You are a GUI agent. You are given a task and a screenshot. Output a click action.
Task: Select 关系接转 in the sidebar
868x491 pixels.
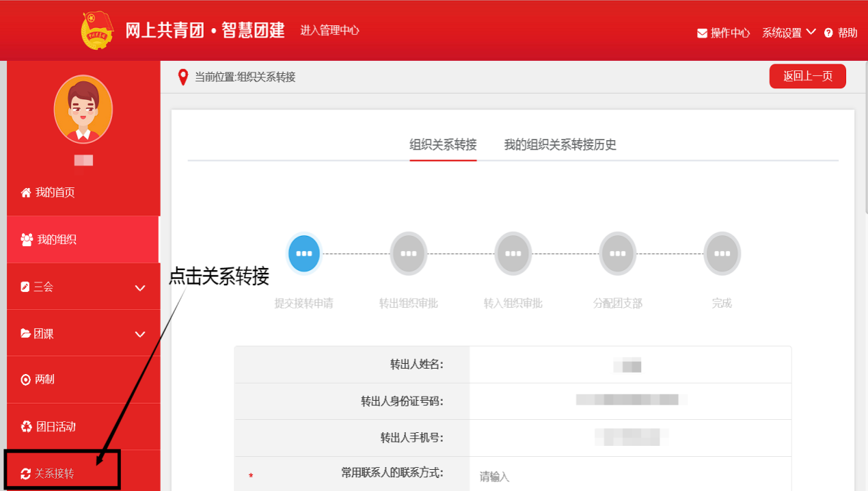coord(55,473)
